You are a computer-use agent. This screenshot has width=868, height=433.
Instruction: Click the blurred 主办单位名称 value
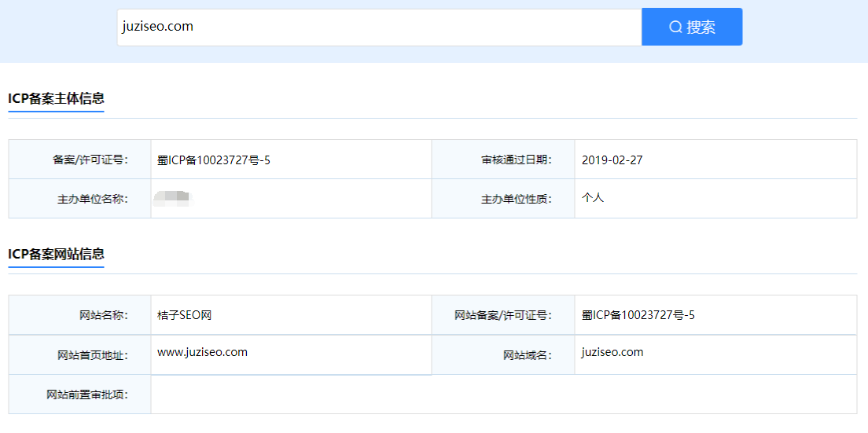[174, 198]
